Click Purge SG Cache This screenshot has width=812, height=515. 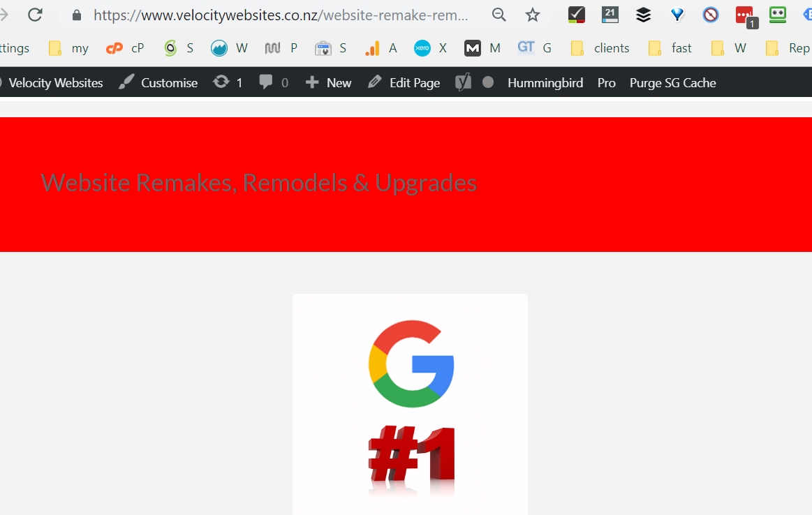point(672,82)
